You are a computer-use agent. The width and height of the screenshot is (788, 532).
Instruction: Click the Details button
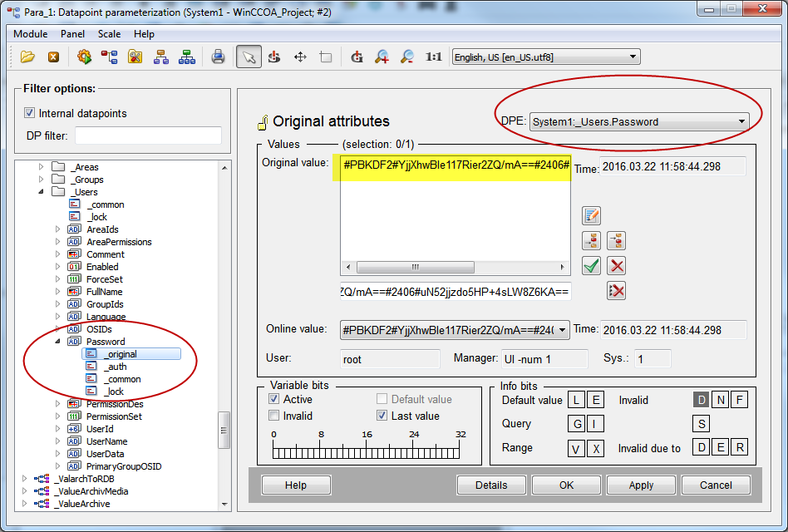(491, 485)
